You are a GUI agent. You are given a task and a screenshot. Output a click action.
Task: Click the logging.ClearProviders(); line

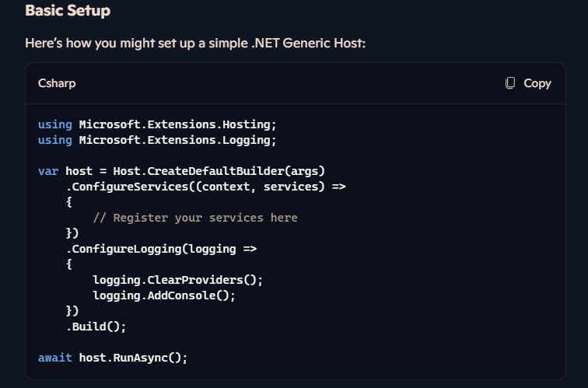pos(178,280)
